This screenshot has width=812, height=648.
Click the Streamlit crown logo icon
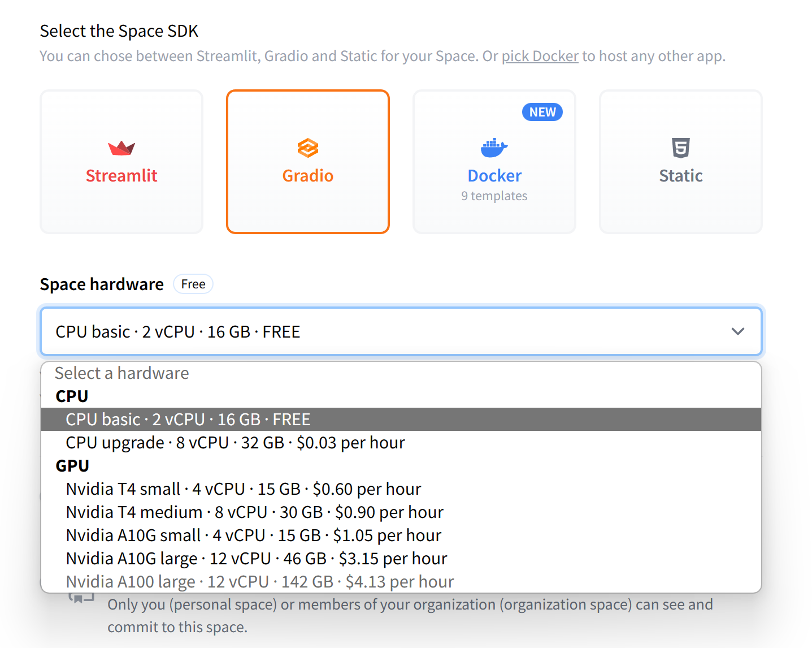pos(121,148)
